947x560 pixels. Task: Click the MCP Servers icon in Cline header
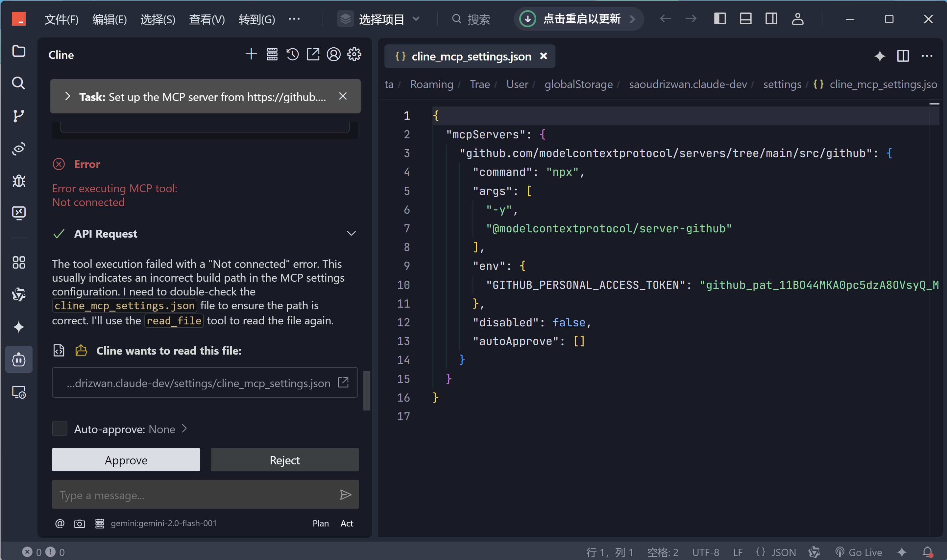pyautogui.click(x=272, y=55)
